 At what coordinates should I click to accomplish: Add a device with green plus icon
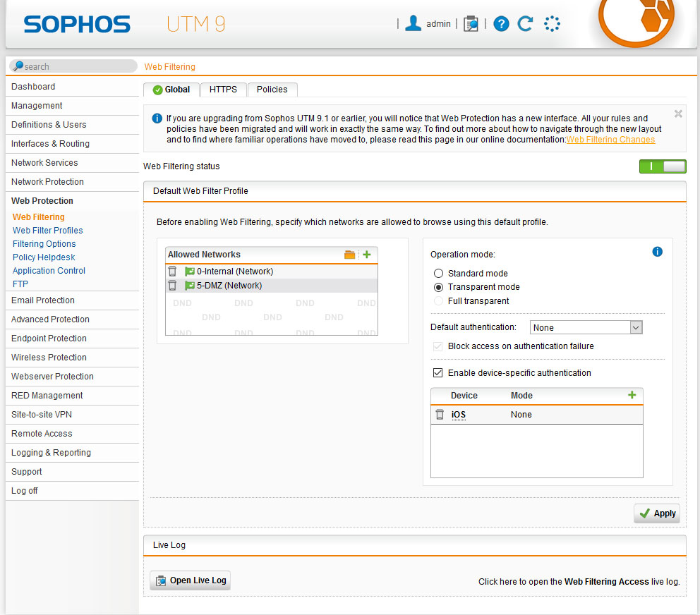[x=632, y=395]
